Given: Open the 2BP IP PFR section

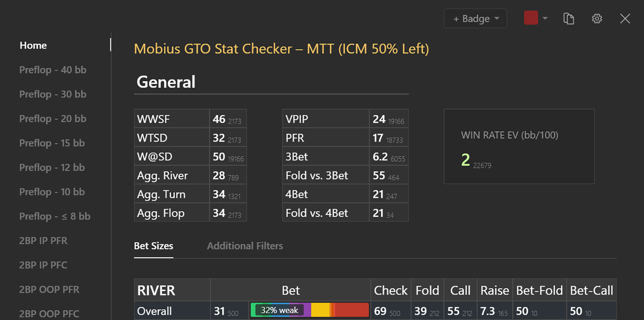Looking at the screenshot, I should [x=43, y=241].
